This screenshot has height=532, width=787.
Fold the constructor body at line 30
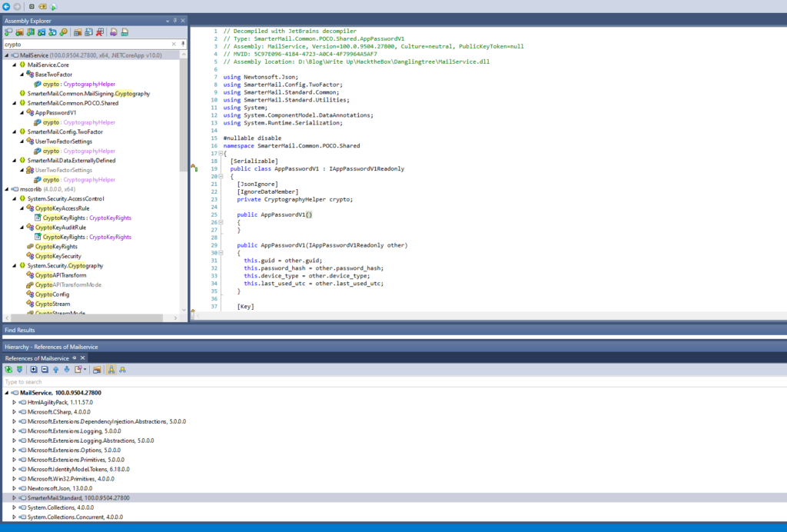[221, 253]
